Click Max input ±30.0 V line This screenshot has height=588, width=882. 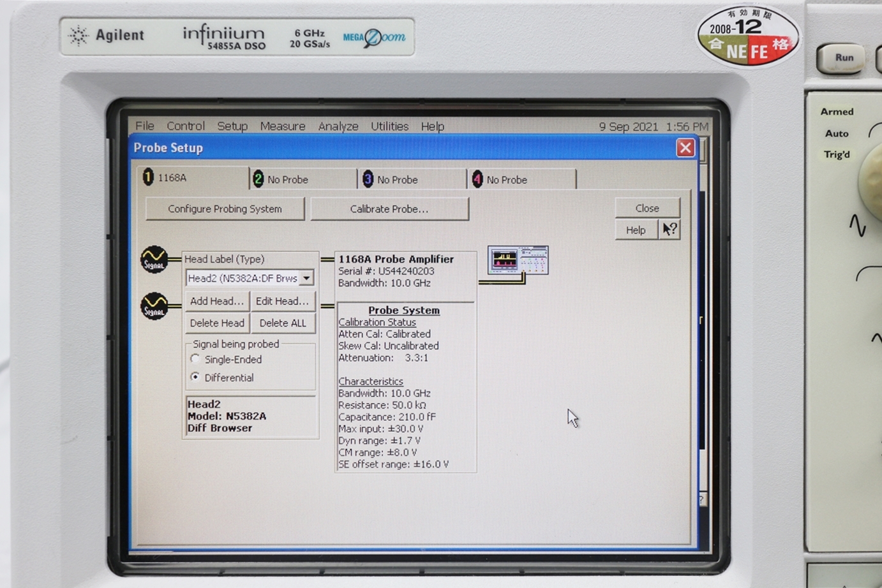(381, 429)
